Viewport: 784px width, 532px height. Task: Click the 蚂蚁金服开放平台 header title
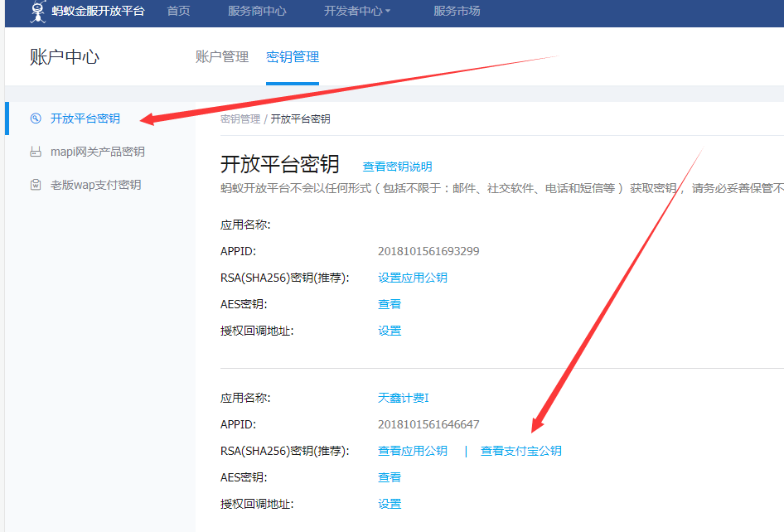click(98, 11)
